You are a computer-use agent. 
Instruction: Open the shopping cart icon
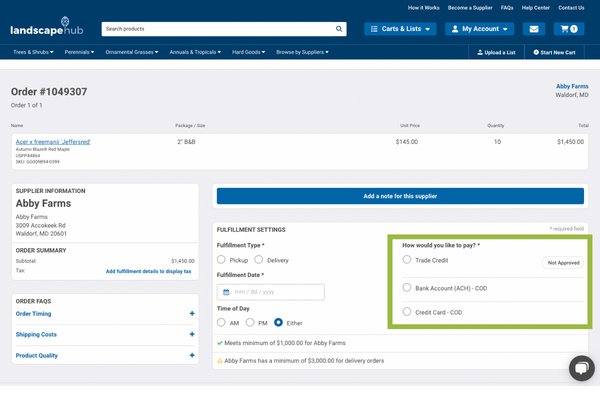[x=569, y=29]
